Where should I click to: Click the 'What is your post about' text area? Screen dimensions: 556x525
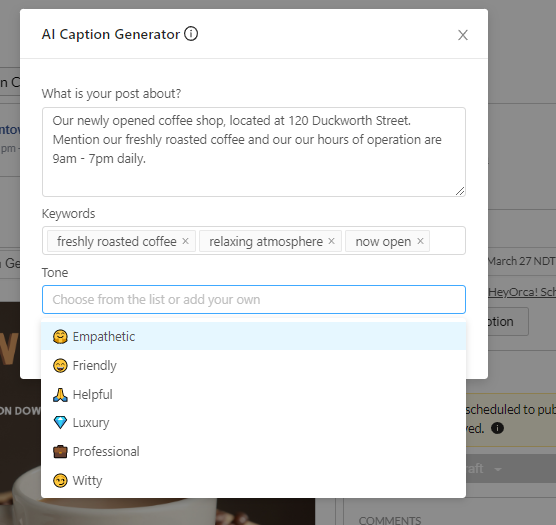click(254, 152)
